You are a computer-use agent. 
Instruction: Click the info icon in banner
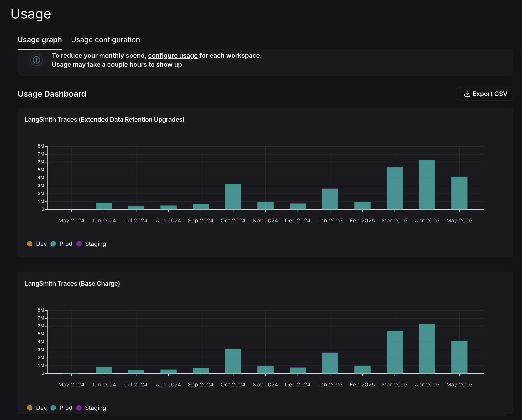coord(36,60)
